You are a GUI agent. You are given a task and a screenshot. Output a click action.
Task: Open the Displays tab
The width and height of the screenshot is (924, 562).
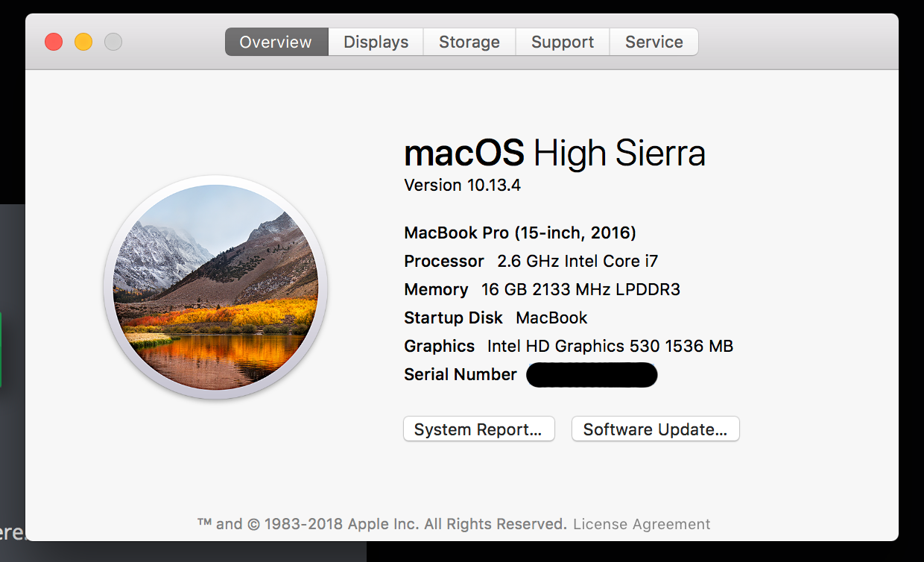pos(376,42)
